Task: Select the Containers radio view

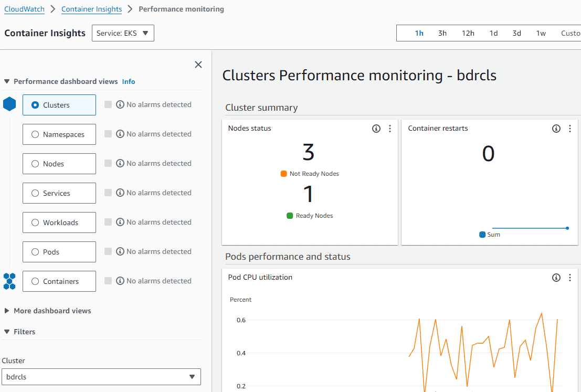Action: (59, 281)
